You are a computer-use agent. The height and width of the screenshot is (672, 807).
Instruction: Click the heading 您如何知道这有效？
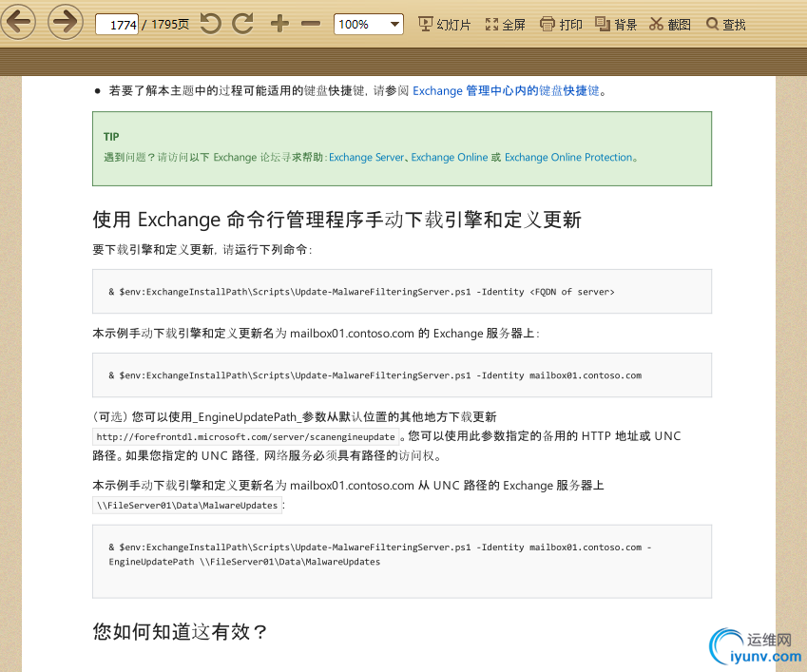coord(181,632)
